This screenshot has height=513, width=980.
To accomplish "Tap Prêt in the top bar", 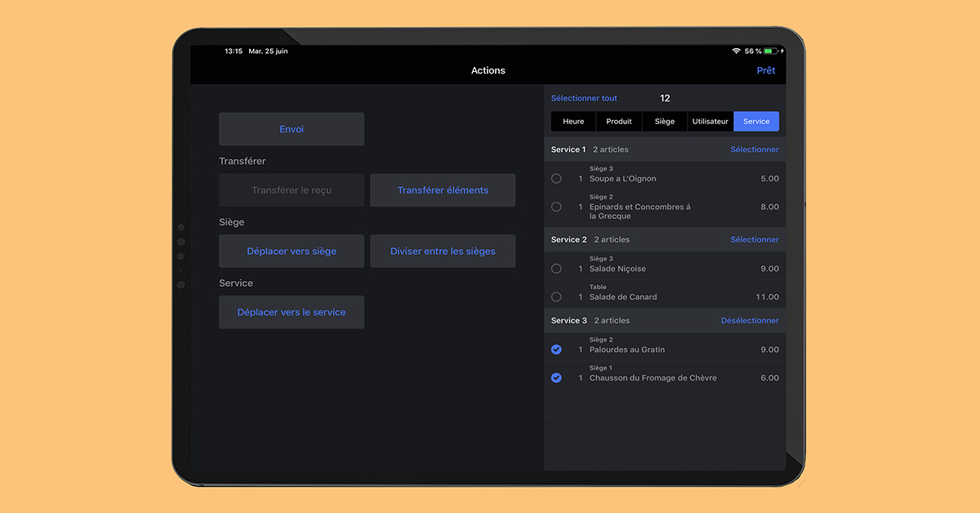I will [765, 70].
